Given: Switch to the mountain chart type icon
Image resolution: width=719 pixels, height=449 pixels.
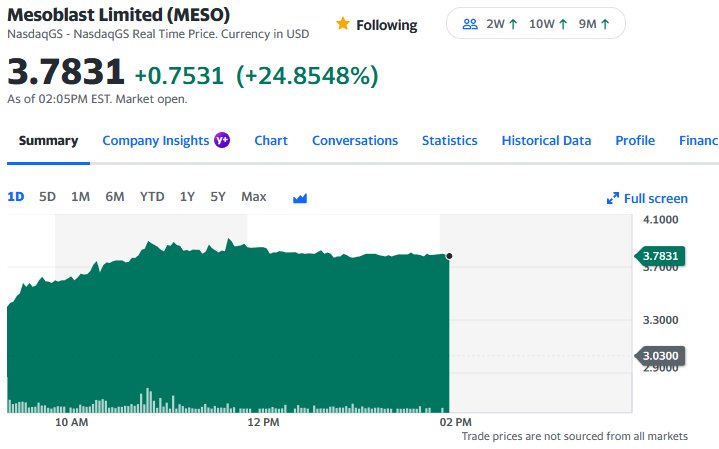Looking at the screenshot, I should point(299,198).
